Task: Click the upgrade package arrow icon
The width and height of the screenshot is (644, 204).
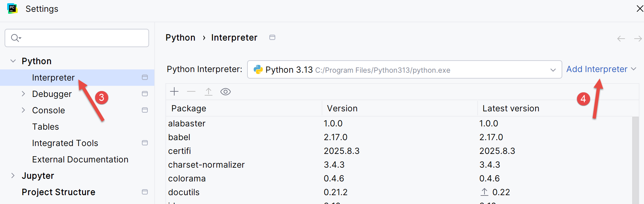Action: (209, 92)
